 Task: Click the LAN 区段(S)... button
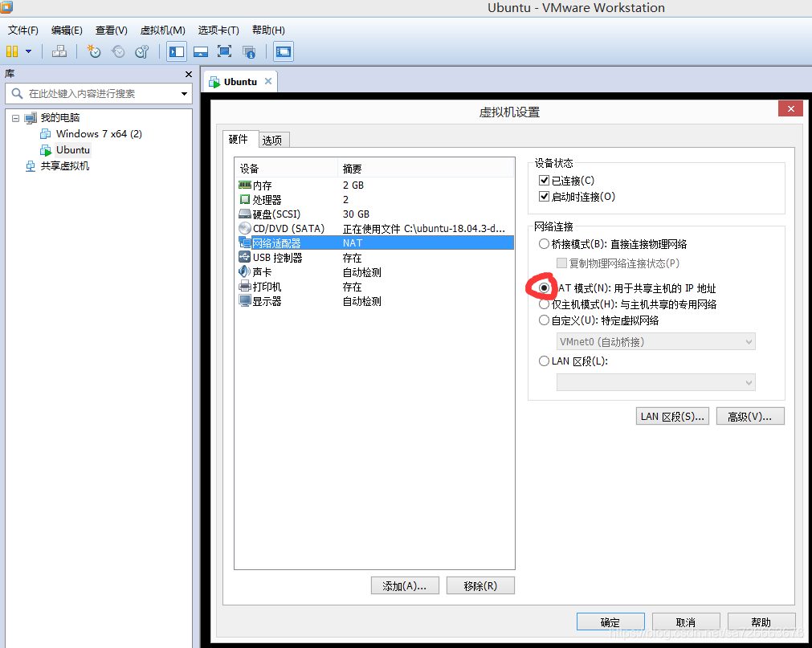672,416
